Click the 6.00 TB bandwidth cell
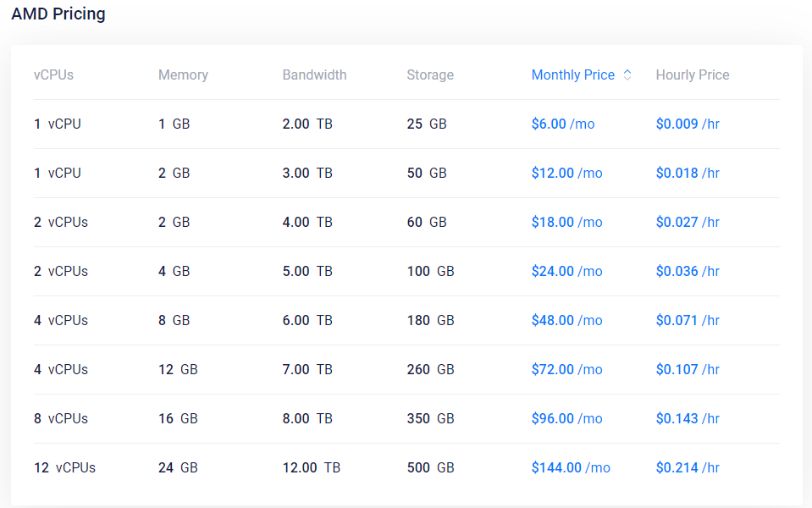The height and width of the screenshot is (508, 812). [x=307, y=321]
